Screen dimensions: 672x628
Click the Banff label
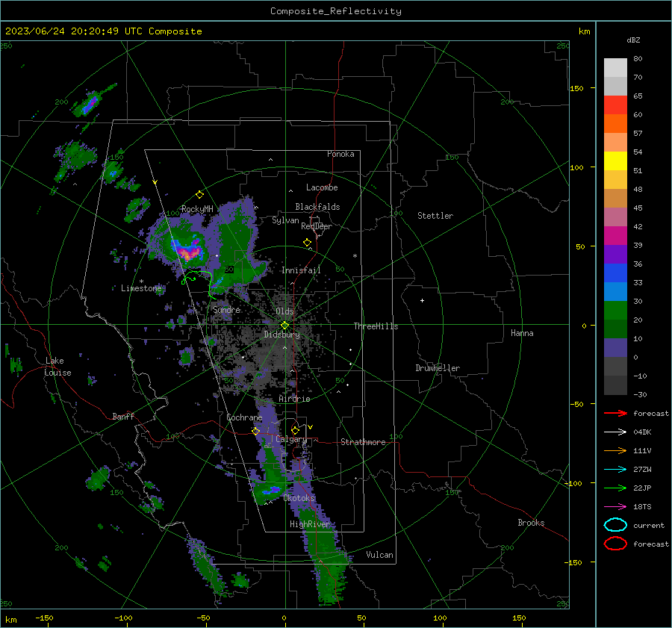[123, 417]
